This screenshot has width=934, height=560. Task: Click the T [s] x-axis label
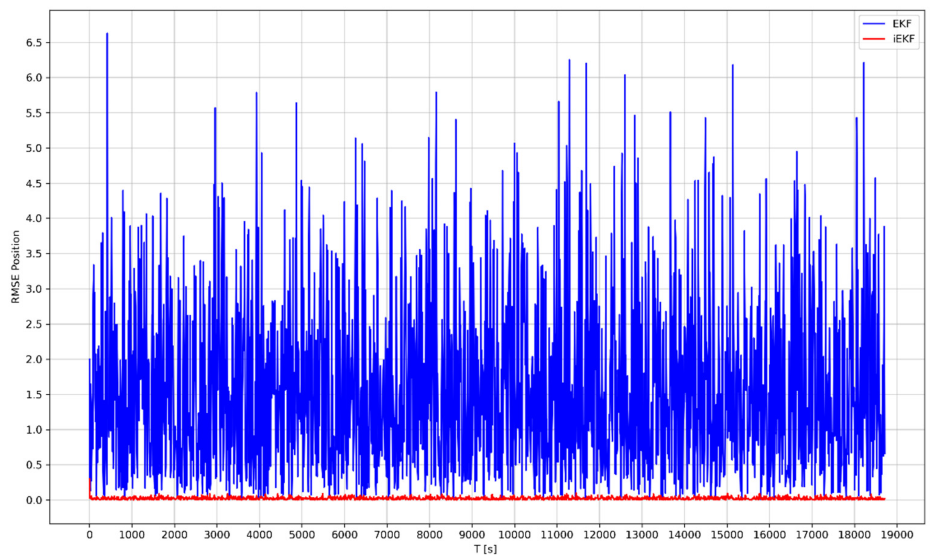click(485, 549)
